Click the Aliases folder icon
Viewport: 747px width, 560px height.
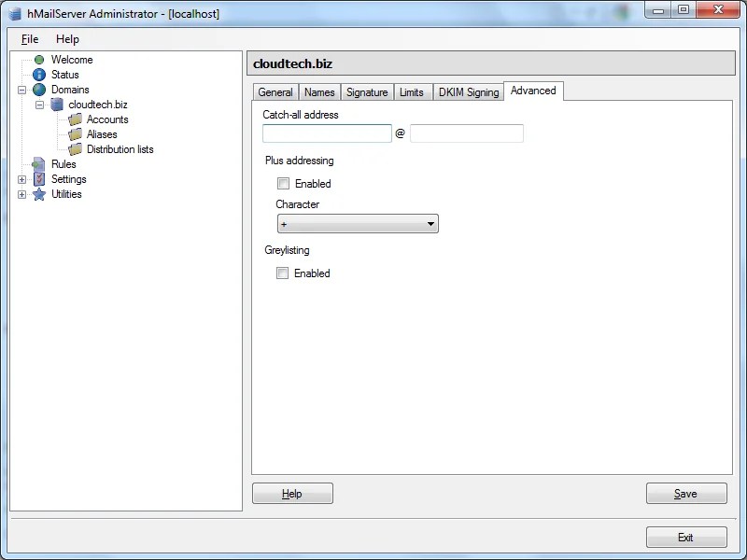75,134
